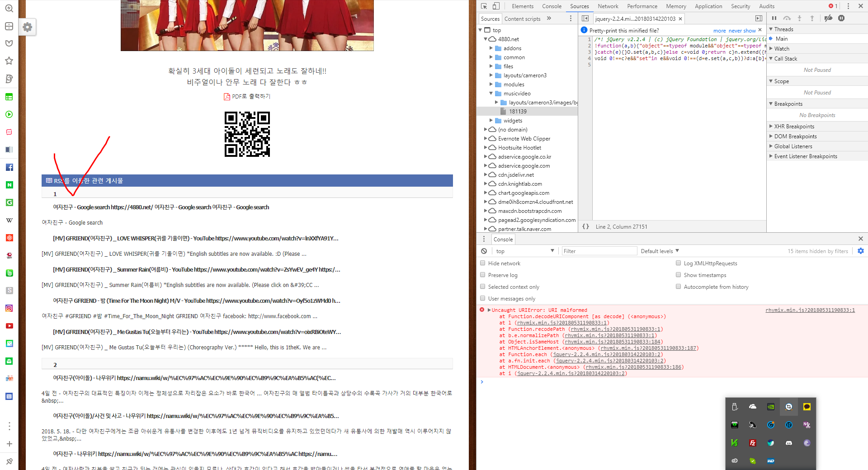
Task: Hide the debugger sidebar pane
Action: 759,19
